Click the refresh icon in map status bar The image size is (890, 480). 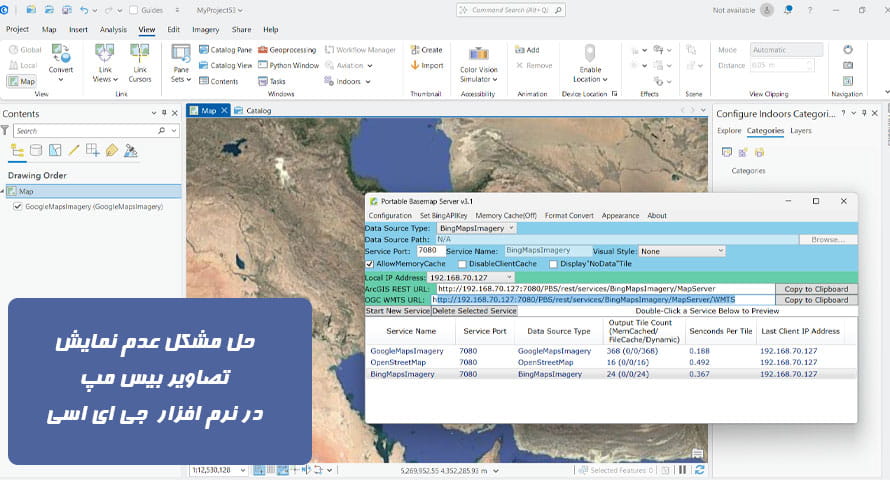[x=700, y=470]
